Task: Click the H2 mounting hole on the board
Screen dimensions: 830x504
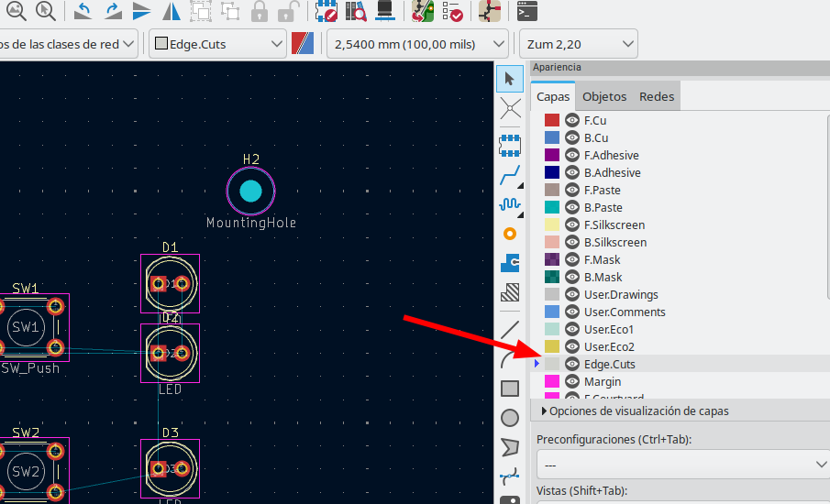Action: [250, 191]
